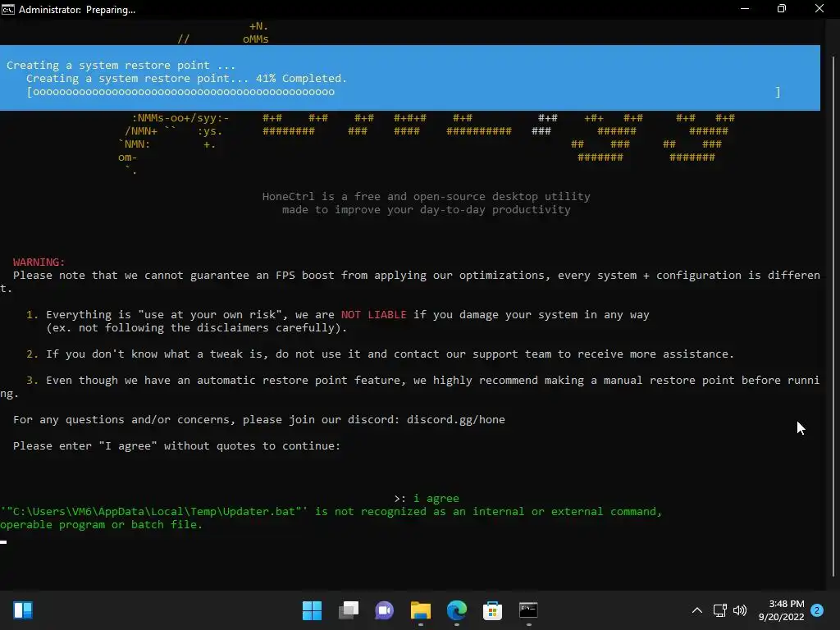The width and height of the screenshot is (840, 630).
Task: Show hidden system tray icons
Action: tap(697, 610)
